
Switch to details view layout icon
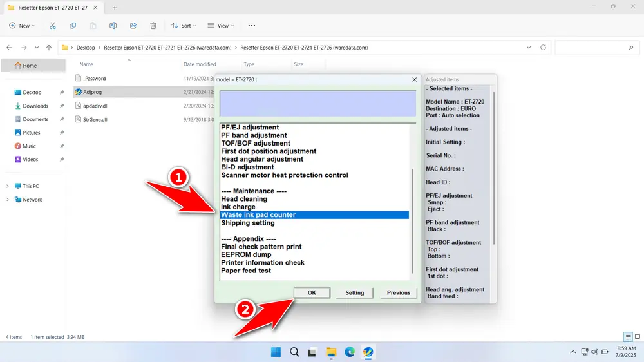(628, 337)
